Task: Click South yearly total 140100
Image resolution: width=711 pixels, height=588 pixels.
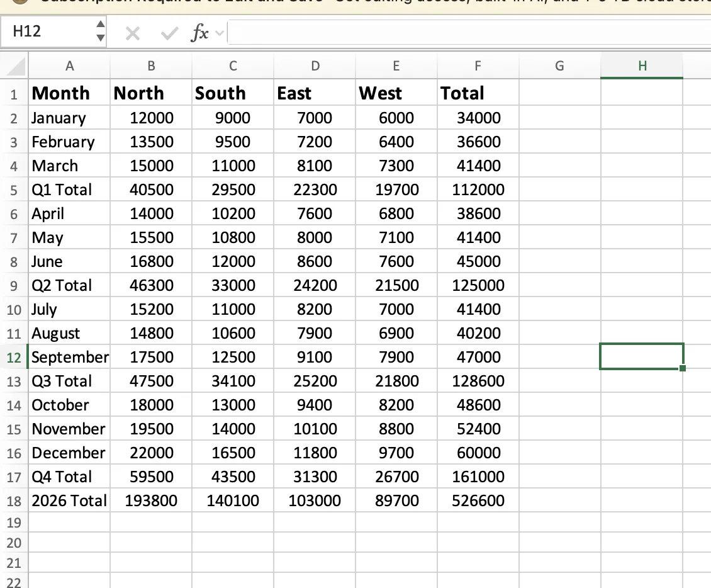Action: pos(233,501)
